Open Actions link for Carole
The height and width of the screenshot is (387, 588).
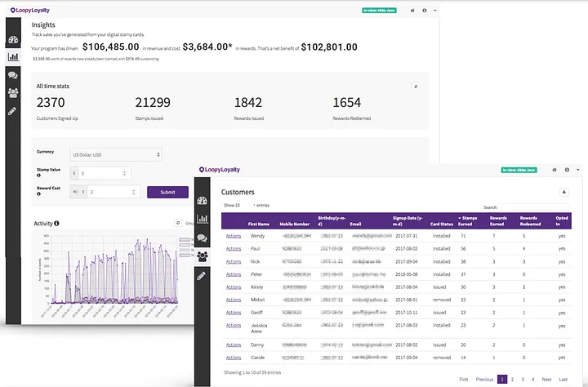pos(234,358)
